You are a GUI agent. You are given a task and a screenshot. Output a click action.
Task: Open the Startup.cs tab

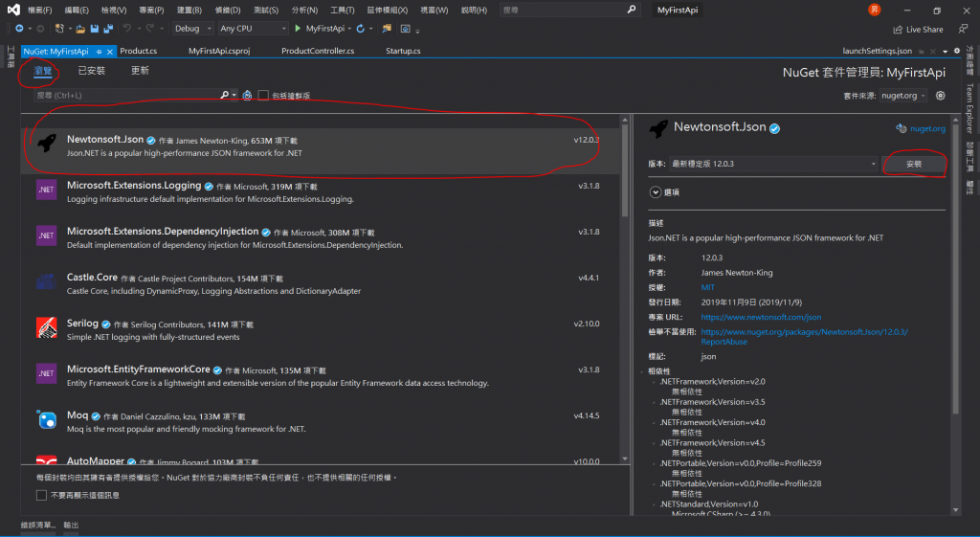click(x=403, y=52)
